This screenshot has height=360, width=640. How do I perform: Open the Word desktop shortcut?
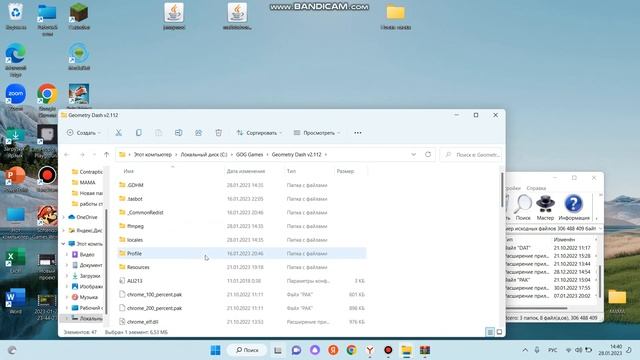pyautogui.click(x=16, y=301)
